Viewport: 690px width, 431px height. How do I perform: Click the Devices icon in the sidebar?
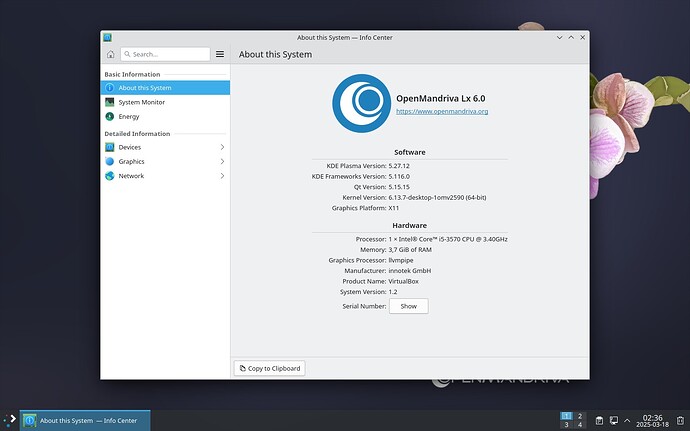pyautogui.click(x=110, y=147)
